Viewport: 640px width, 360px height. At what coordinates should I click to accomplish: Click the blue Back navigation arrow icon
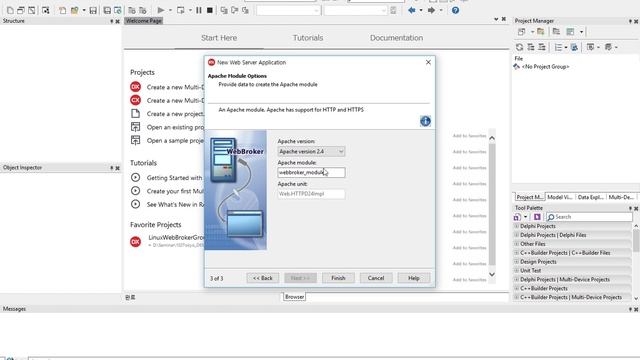412,10
